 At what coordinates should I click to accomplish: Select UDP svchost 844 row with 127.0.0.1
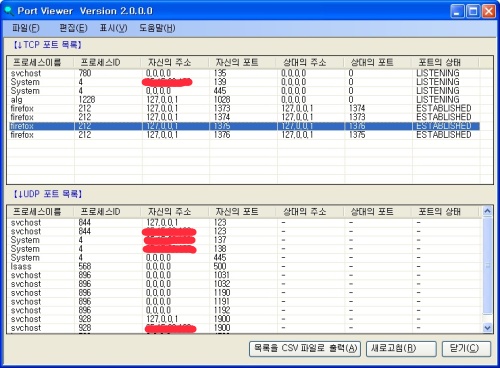(244, 222)
